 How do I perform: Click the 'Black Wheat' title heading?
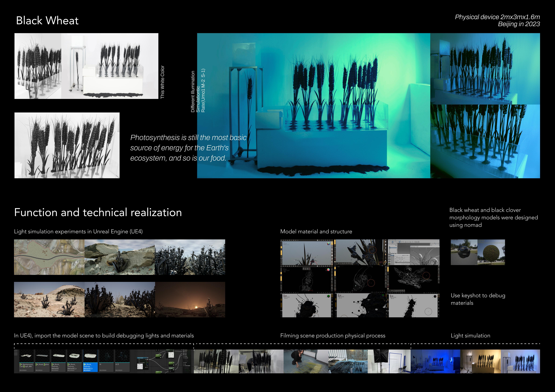point(47,21)
